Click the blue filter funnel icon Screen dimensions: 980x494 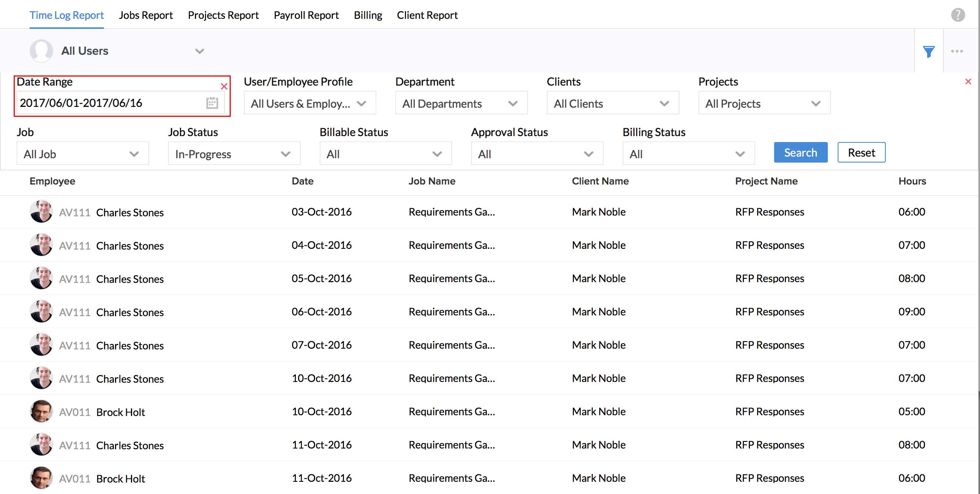pos(928,51)
